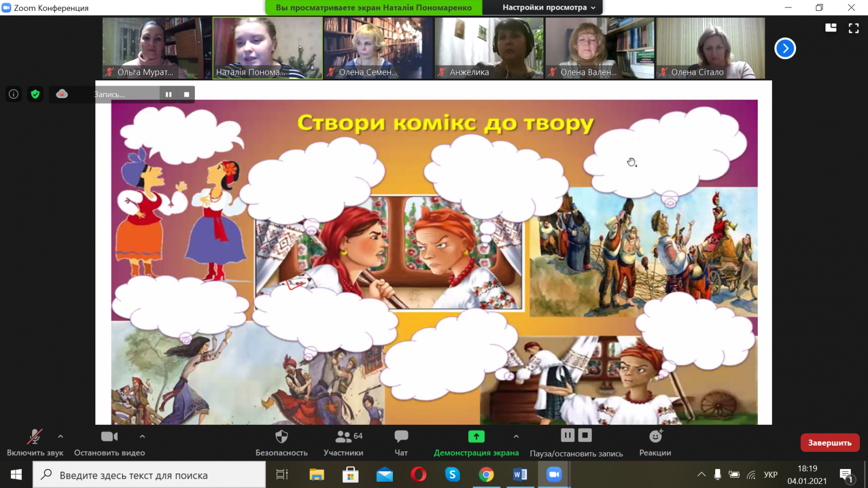Open Wi-Fi network settings in tray
This screenshot has height=488, width=868.
pos(751,475)
